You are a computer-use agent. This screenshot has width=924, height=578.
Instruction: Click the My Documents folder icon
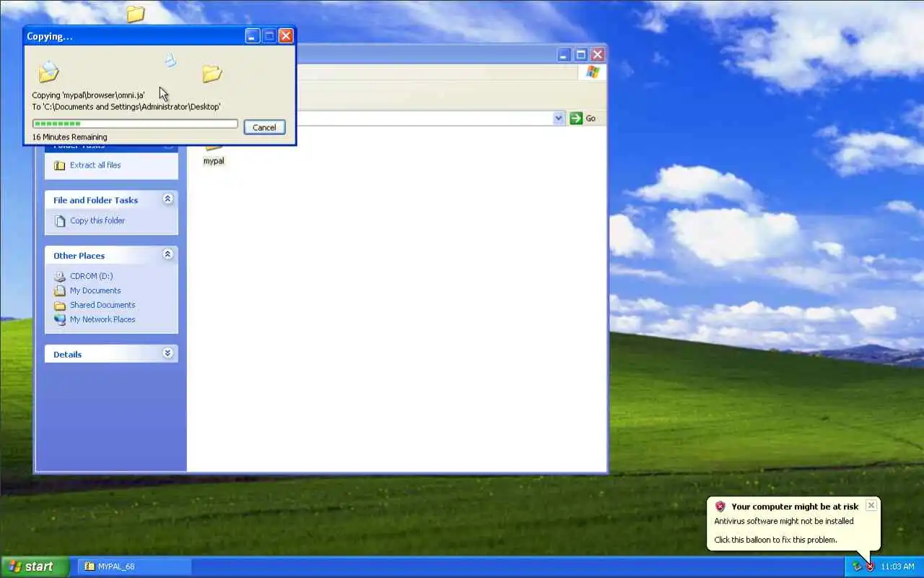click(x=60, y=290)
